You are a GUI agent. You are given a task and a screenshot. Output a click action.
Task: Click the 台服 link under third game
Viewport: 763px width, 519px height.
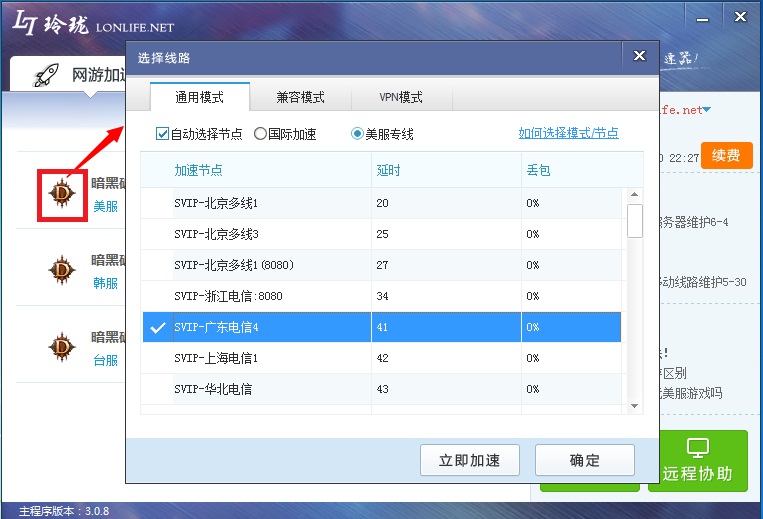click(x=106, y=360)
